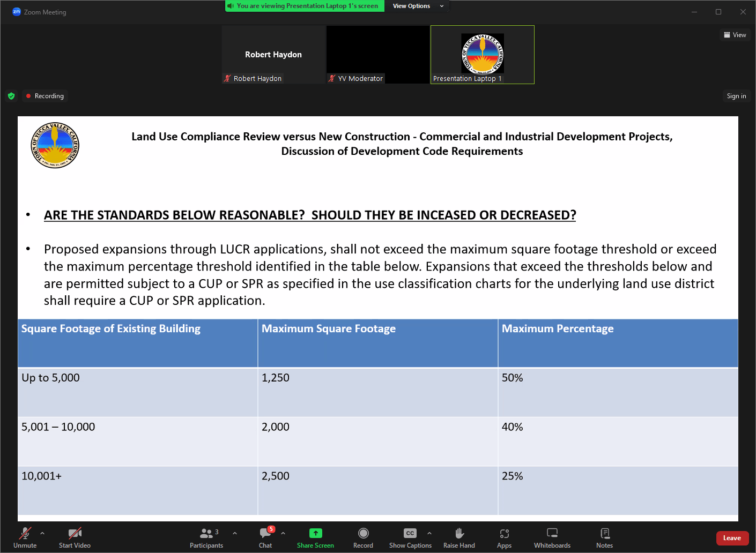This screenshot has width=756, height=553.
Task: Unmute the microphone
Action: coord(25,537)
